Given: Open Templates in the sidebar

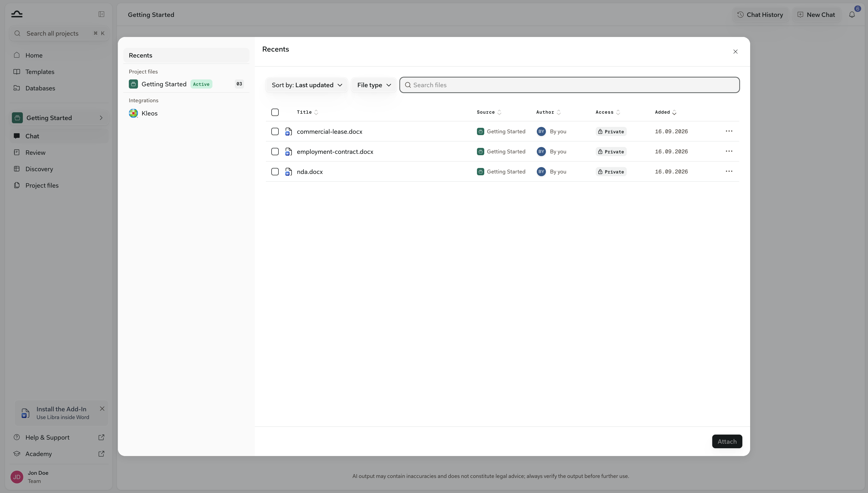Looking at the screenshot, I should point(59,72).
